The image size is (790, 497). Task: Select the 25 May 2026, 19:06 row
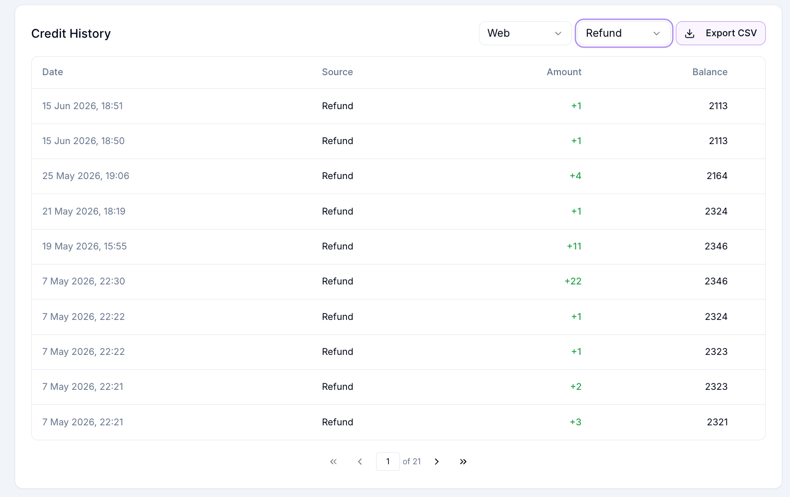click(x=398, y=176)
